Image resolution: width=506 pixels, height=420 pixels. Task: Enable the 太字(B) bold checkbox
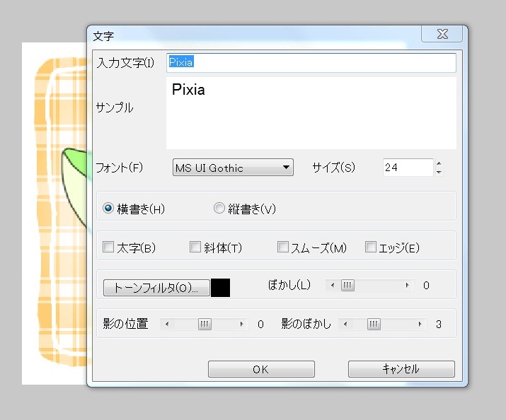pyautogui.click(x=108, y=247)
